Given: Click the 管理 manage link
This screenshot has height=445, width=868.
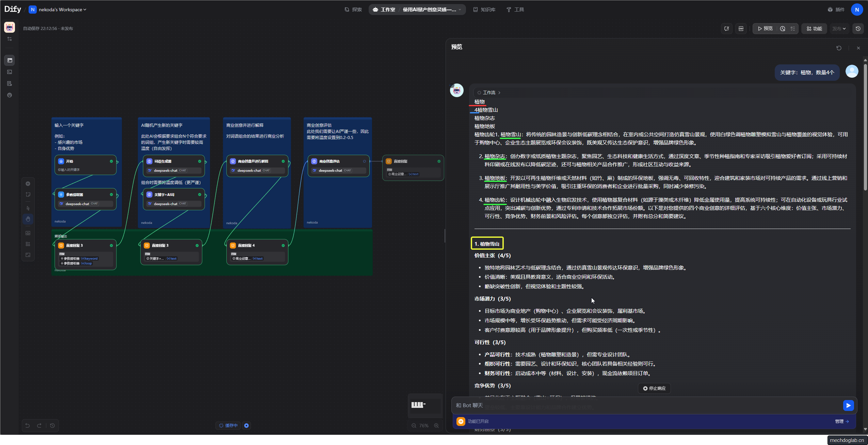Looking at the screenshot, I should (x=841, y=421).
